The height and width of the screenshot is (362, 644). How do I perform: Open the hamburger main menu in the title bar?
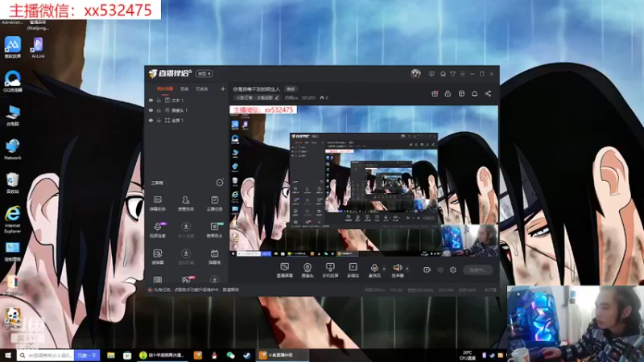[462, 74]
